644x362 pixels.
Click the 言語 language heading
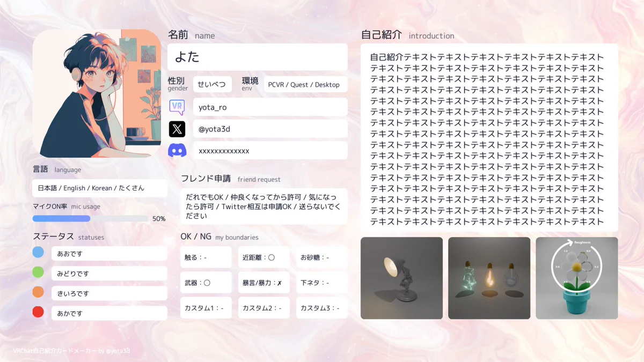point(57,169)
